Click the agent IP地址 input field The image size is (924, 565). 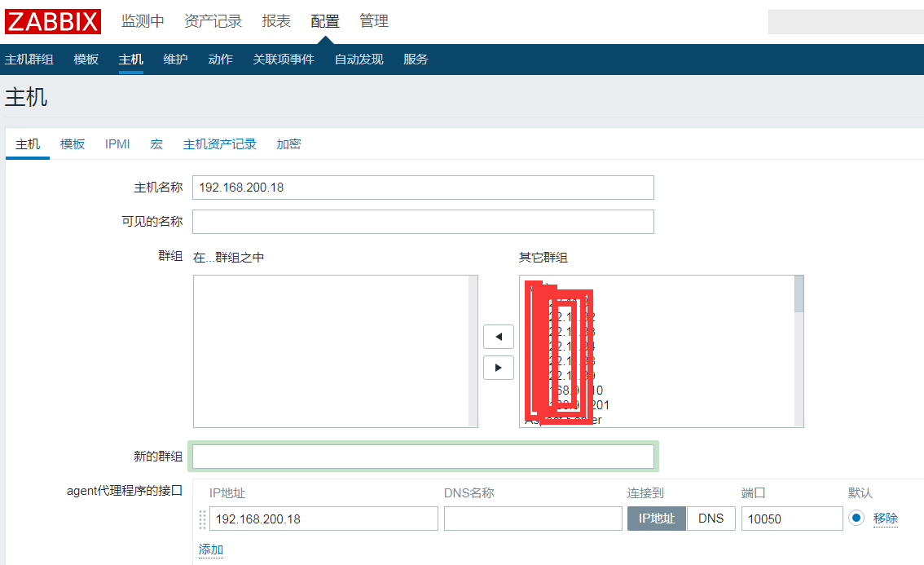tap(323, 519)
